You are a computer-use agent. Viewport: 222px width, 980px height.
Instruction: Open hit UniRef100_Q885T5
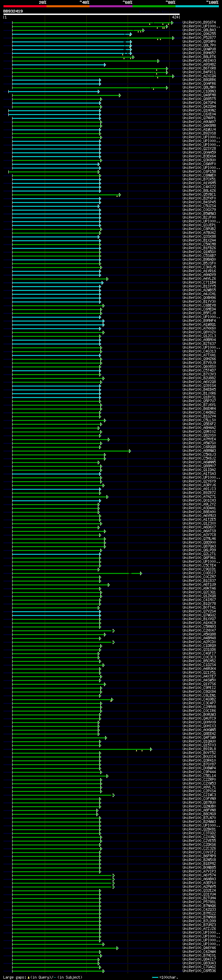coord(199,99)
